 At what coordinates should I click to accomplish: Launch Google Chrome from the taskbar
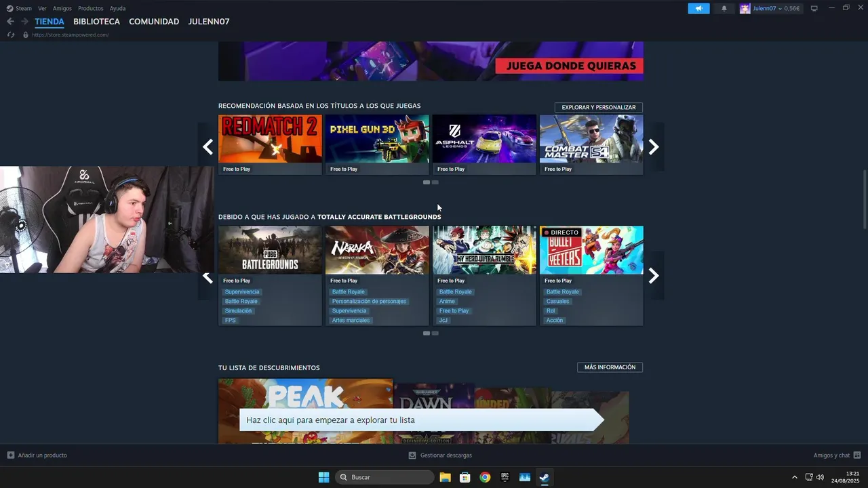(485, 477)
